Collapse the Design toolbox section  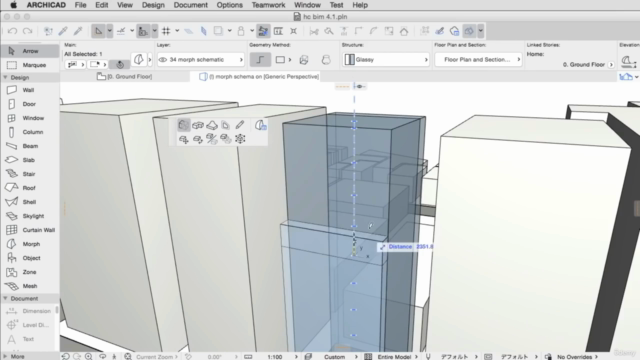click(x=5, y=77)
